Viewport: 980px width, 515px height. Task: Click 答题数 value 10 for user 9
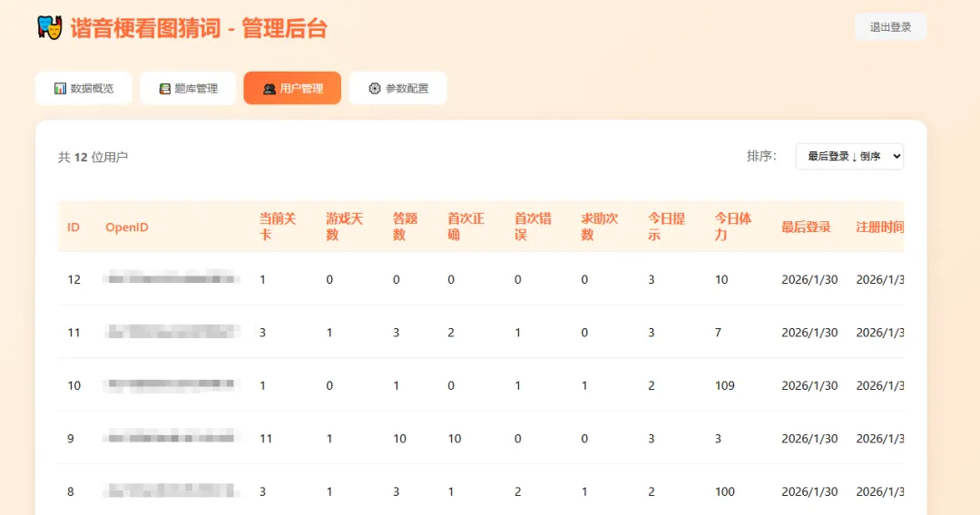coord(400,439)
